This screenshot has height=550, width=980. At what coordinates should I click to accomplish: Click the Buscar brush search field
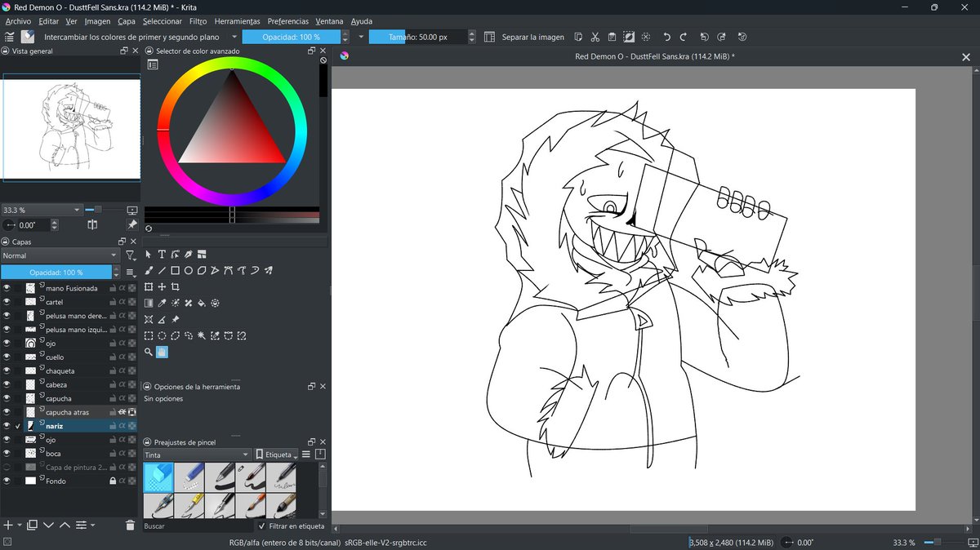(197, 526)
